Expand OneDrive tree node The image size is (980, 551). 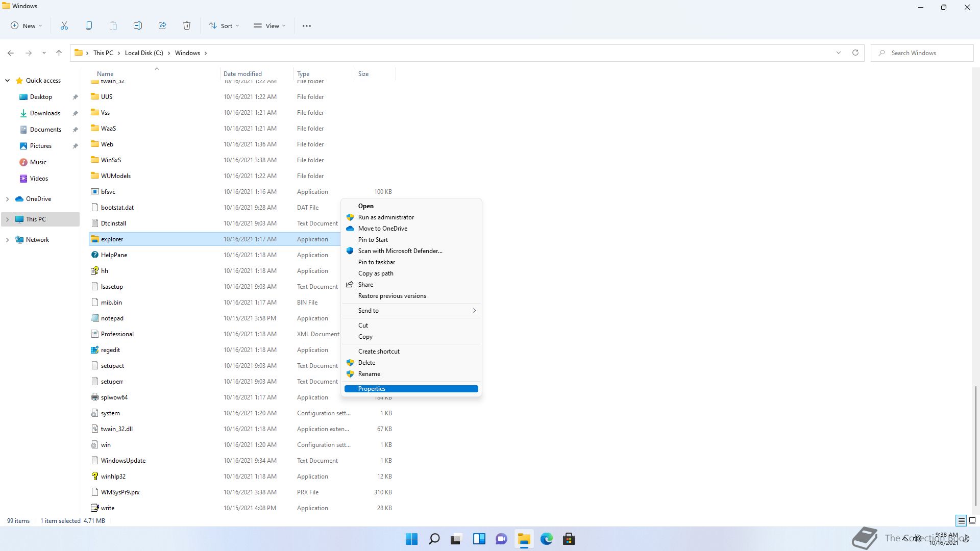coord(8,199)
